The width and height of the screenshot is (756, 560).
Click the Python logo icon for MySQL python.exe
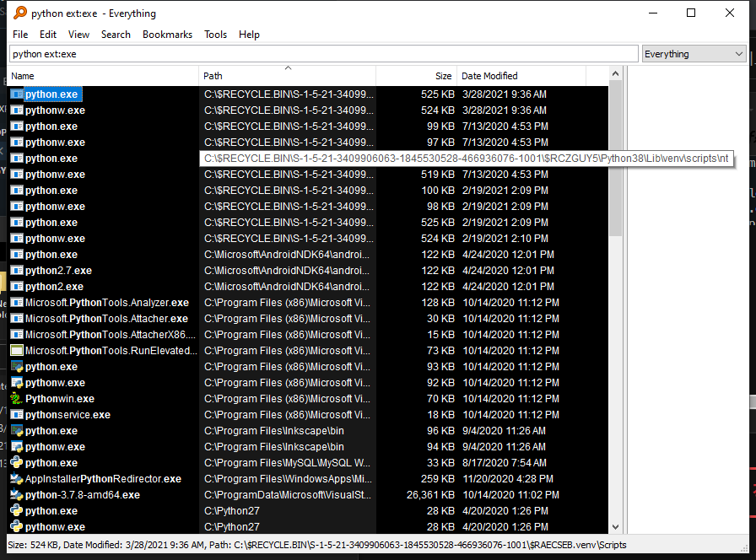16,463
